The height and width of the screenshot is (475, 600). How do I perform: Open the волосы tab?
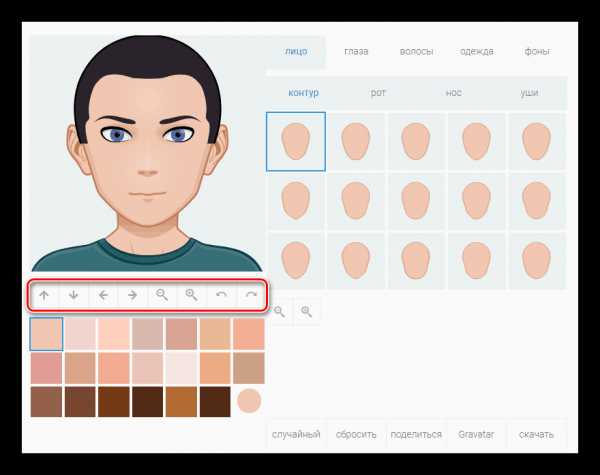(x=416, y=51)
